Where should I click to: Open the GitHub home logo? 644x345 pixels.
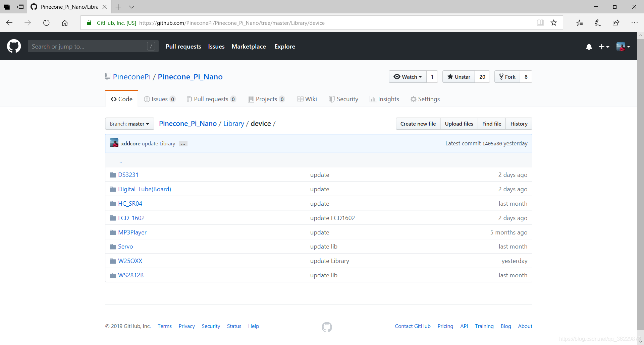point(14,46)
